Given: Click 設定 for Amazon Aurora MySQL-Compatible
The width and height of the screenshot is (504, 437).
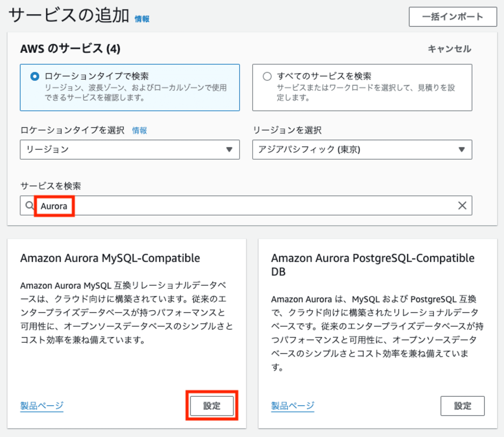Looking at the screenshot, I should coord(212,406).
